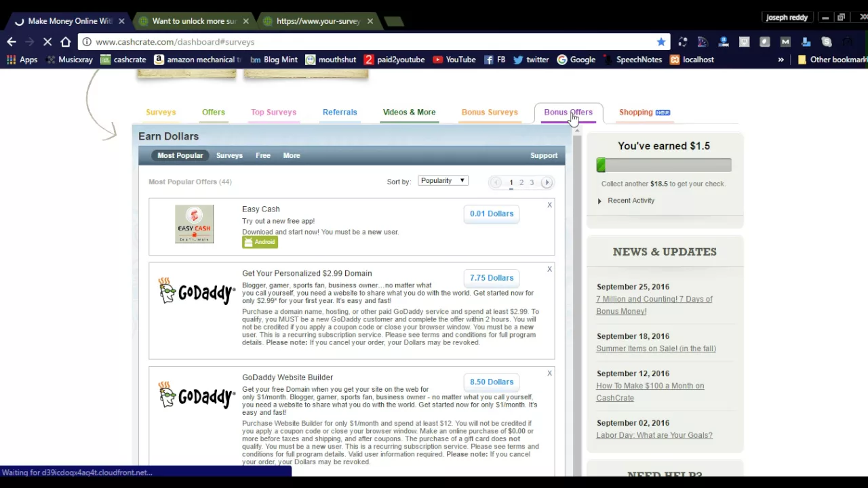The height and width of the screenshot is (488, 868).
Task: Dismiss the $2.99 Domain offer with its X
Action: coord(549,269)
